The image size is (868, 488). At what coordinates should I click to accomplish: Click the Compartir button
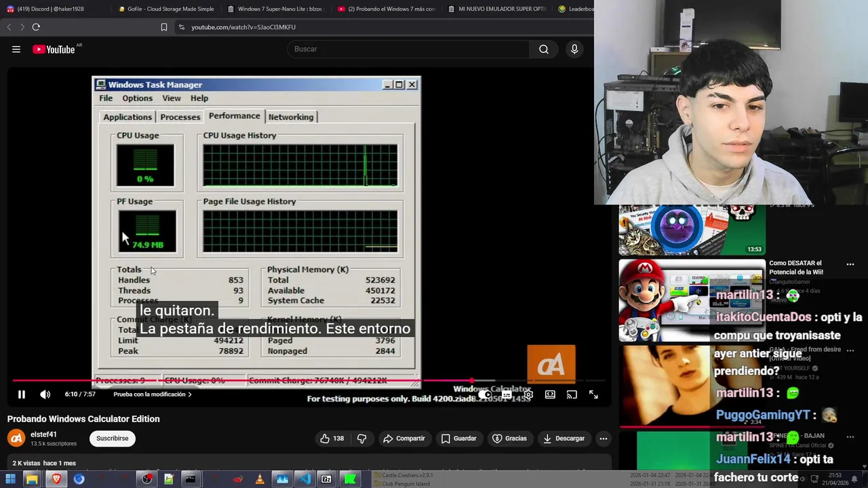pos(403,439)
